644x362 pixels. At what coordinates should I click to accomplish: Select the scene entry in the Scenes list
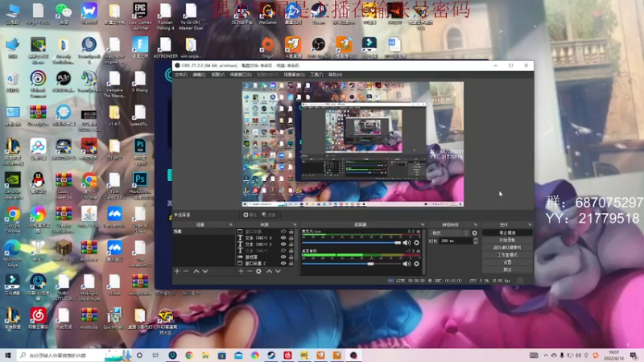coord(204,232)
